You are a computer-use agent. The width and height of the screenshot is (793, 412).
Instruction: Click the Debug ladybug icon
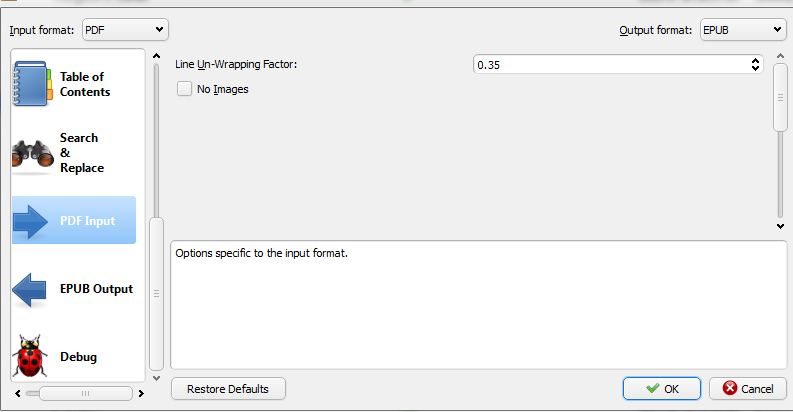tap(31, 357)
